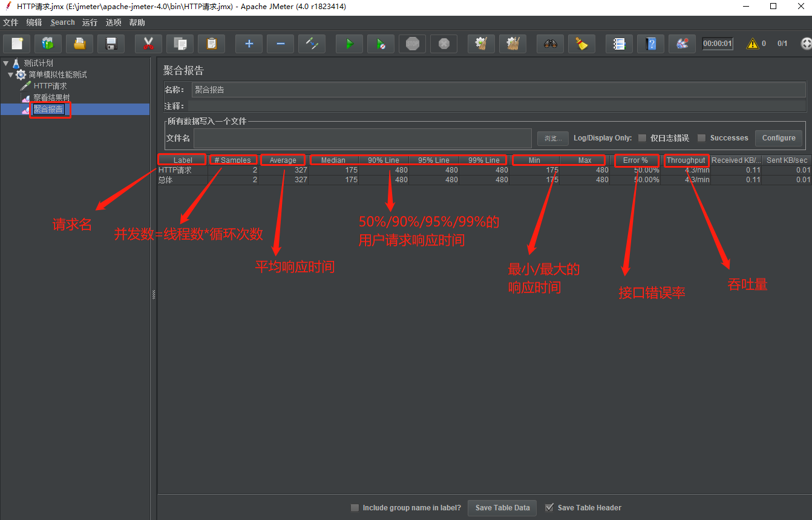Open the Templates icon in toolbar
Image resolution: width=812 pixels, height=520 pixels.
(48, 44)
